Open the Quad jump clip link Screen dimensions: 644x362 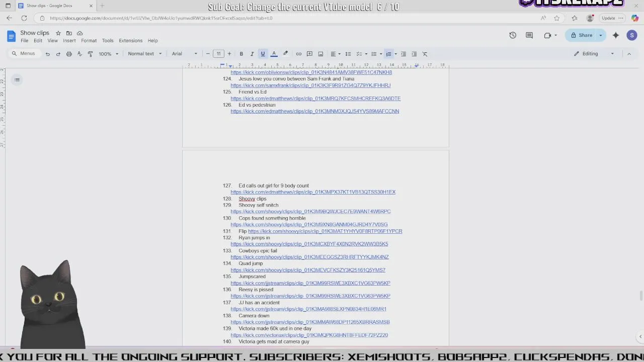(x=308, y=270)
